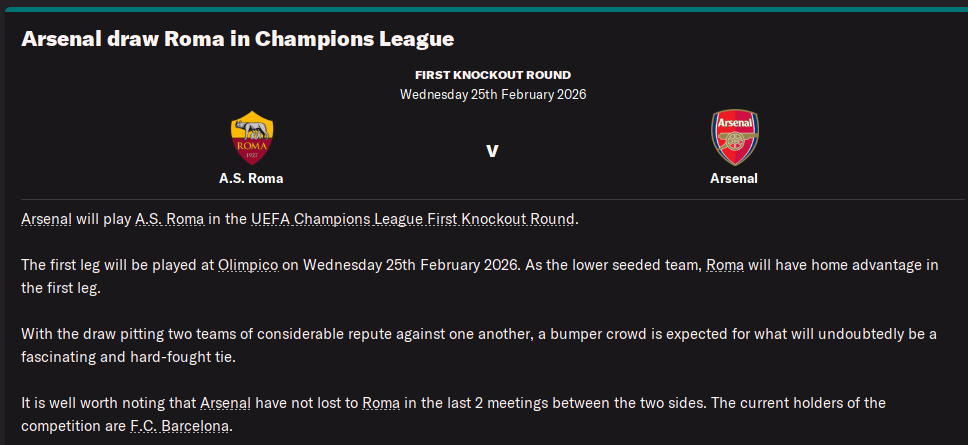Image resolution: width=968 pixels, height=445 pixels.
Task: Click Roma link in home advantage sentence
Action: click(726, 265)
